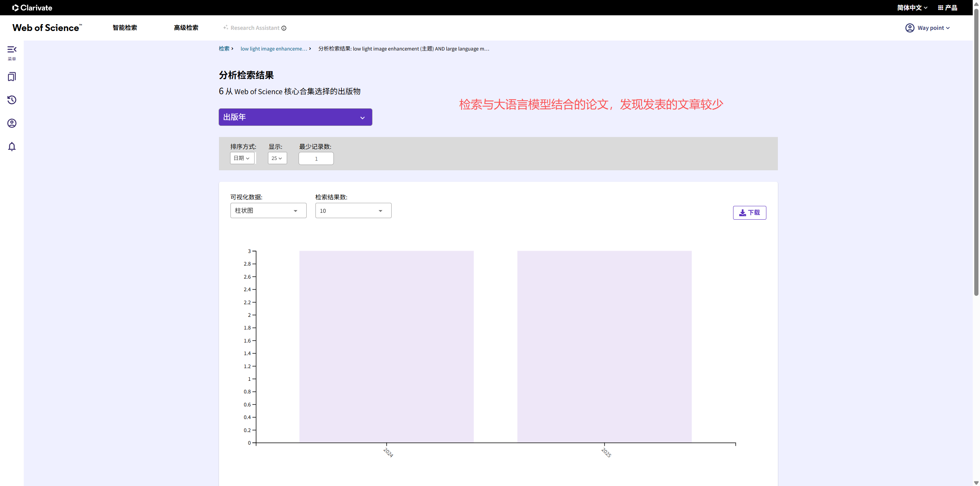
Task: Go to 智能检索 tab
Action: 125,28
